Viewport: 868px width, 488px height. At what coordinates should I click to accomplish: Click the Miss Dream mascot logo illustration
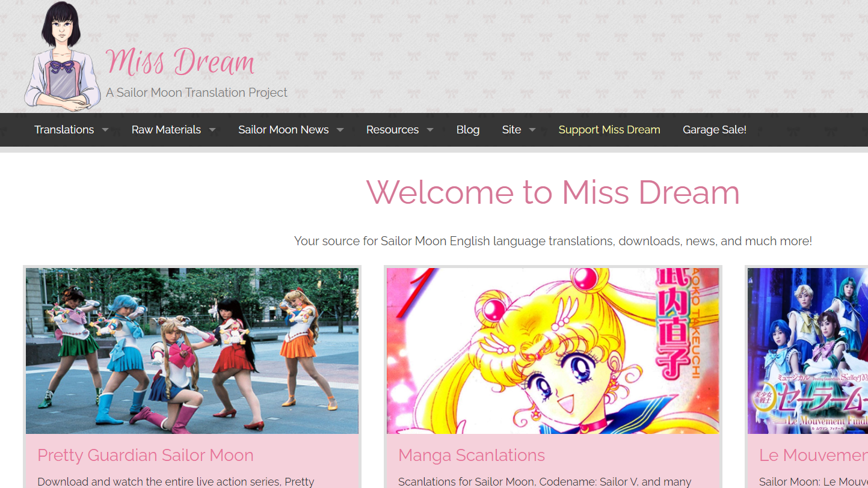pyautogui.click(x=63, y=56)
